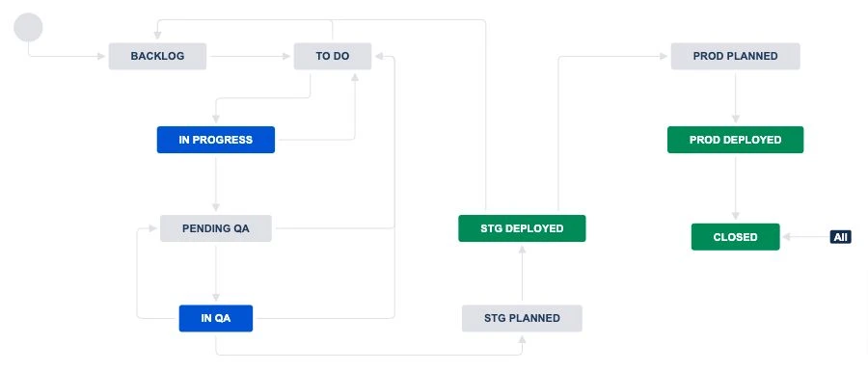Select the BACKLOG status node
Image resolution: width=868 pixels, height=371 pixels.
[x=157, y=57]
